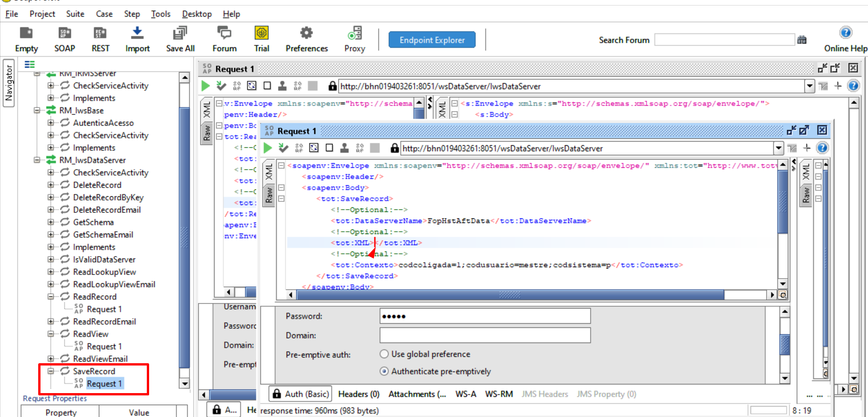The image size is (868, 417).
Task: Collapse the SaveRecord tree node
Action: [x=51, y=371]
